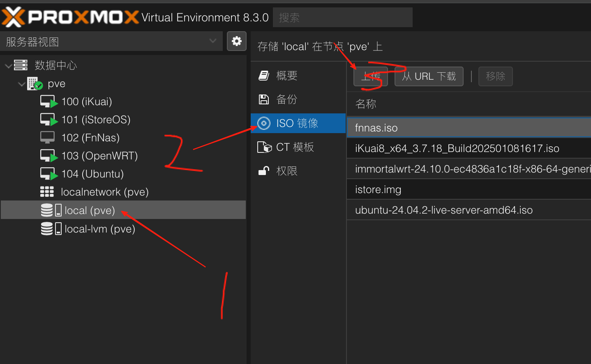Click the Proxmox logo

click(x=70, y=17)
